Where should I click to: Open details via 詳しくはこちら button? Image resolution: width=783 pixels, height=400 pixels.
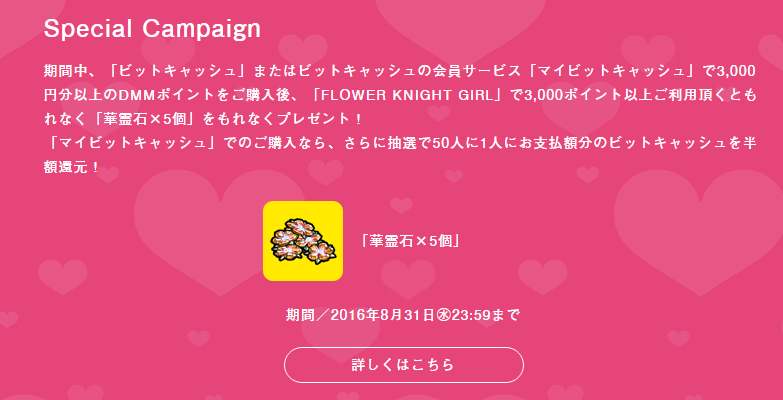(x=403, y=365)
